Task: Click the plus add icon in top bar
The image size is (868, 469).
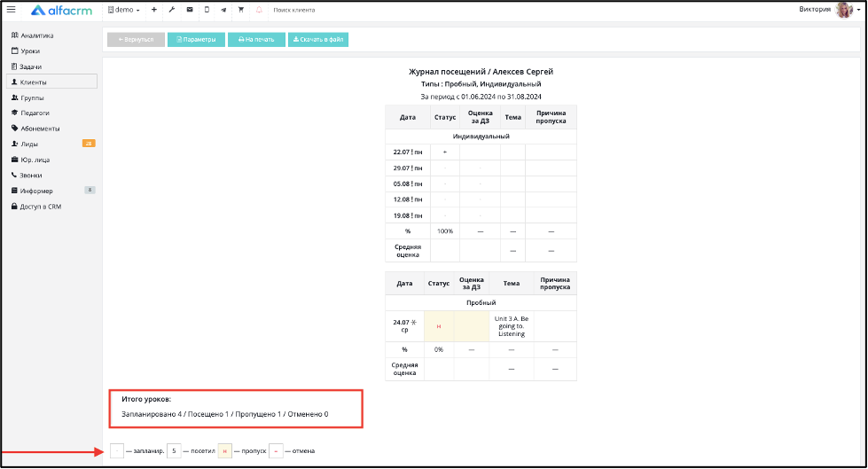Action: pyautogui.click(x=154, y=10)
